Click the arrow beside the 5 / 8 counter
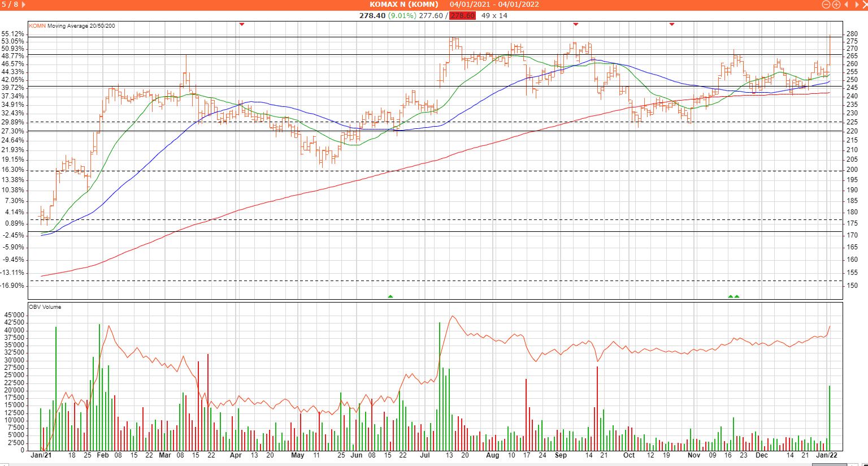Screen dimensions: 868x466 23,5
